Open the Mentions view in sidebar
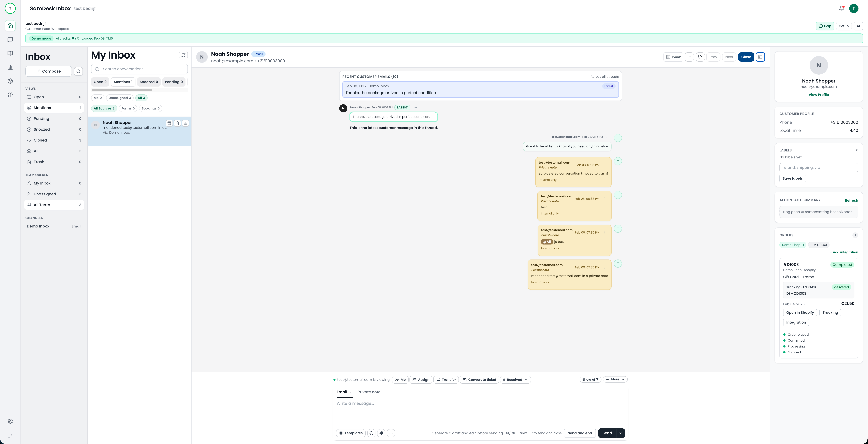 click(42, 107)
